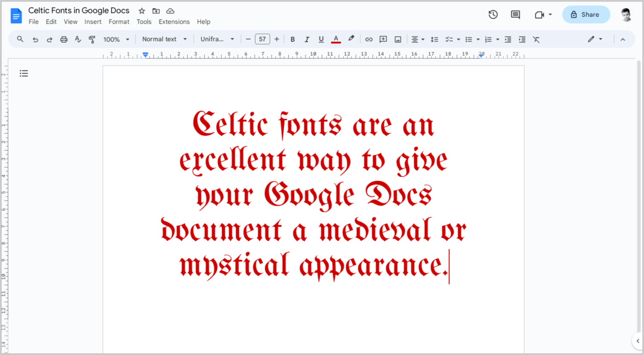The height and width of the screenshot is (355, 644).
Task: Open the Extensions menu
Action: pos(174,21)
